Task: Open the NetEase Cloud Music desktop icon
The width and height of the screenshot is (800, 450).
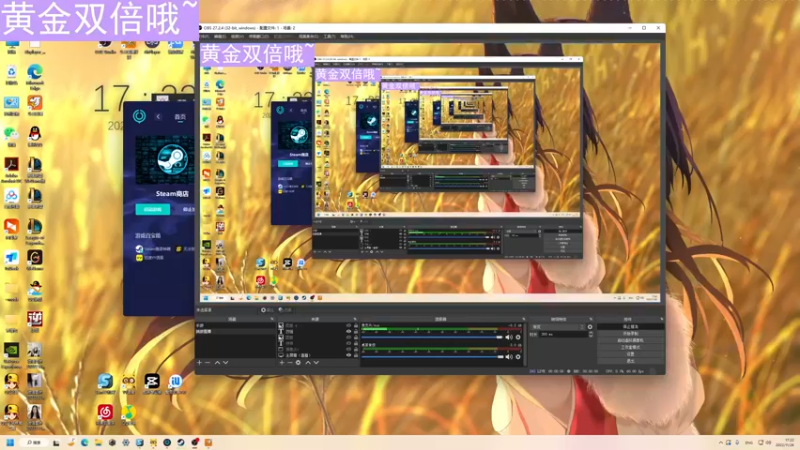Action: [105, 414]
